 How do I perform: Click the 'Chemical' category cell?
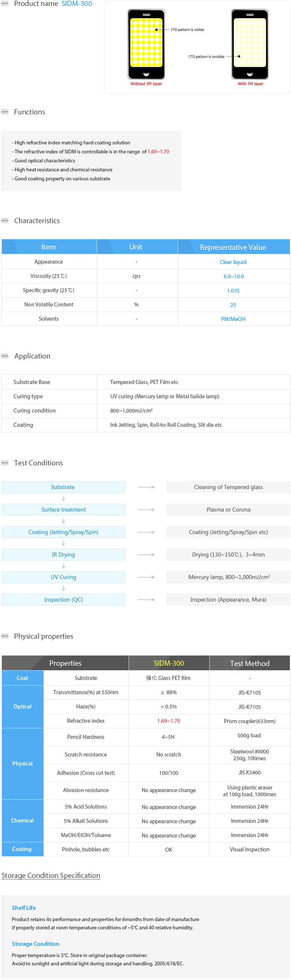click(22, 821)
